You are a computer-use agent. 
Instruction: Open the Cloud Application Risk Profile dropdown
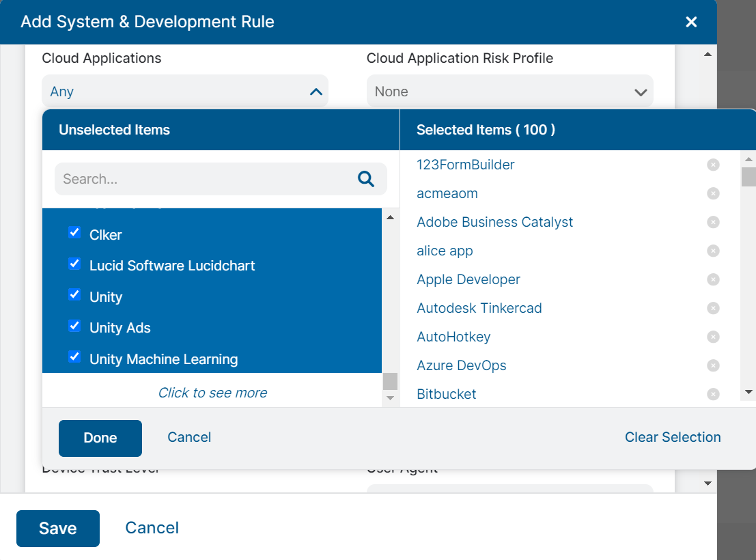(641, 91)
